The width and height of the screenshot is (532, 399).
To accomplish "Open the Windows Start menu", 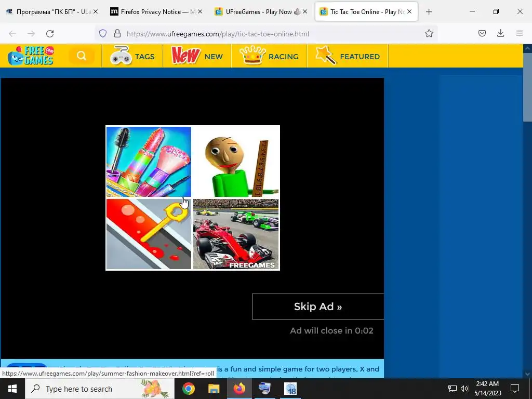I will pos(12,389).
